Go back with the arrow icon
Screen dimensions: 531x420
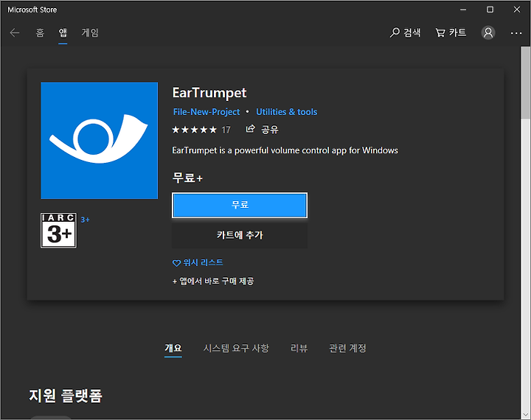point(15,33)
